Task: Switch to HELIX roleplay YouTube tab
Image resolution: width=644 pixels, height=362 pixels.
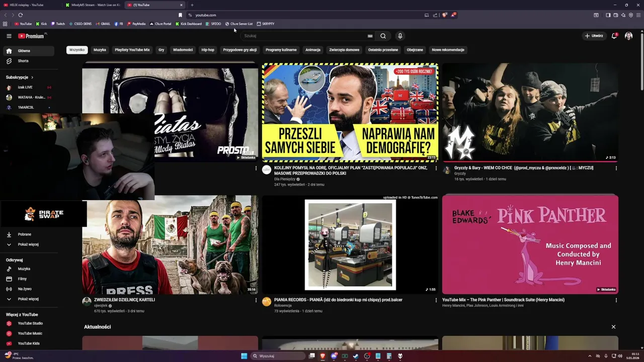Action: 29,5
